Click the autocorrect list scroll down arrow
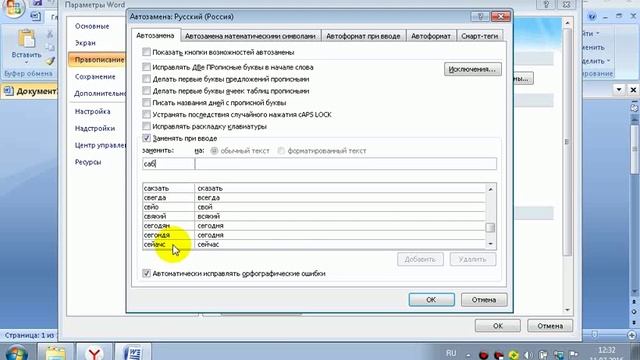 [491, 244]
